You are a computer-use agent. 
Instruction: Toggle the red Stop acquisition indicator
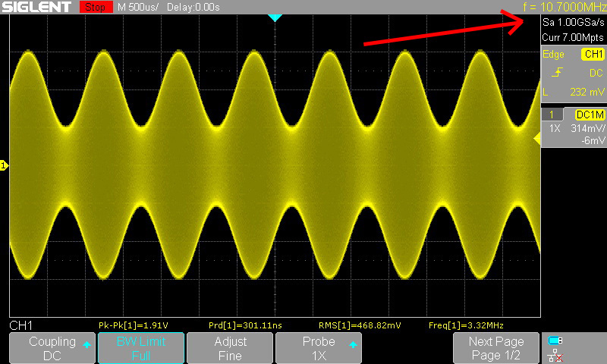[x=96, y=7]
